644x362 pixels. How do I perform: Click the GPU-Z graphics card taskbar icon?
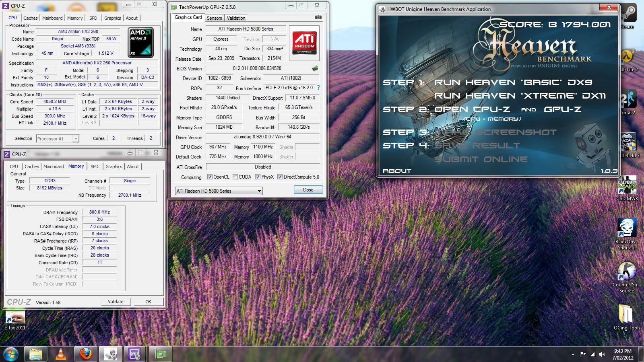pos(161,354)
